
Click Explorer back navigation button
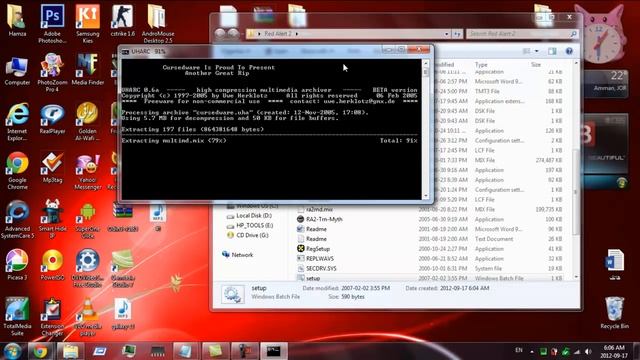click(220, 33)
